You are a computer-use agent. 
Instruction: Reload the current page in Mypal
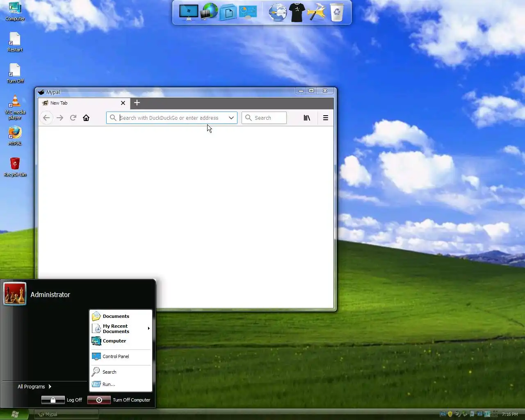click(x=73, y=118)
